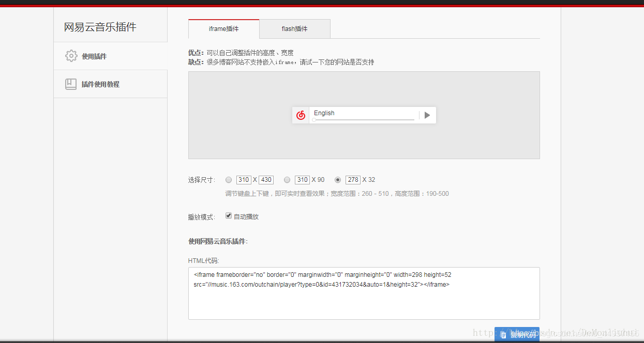Switch to the flash插件 tab
Viewport: 644px width, 343px height.
[x=295, y=29]
